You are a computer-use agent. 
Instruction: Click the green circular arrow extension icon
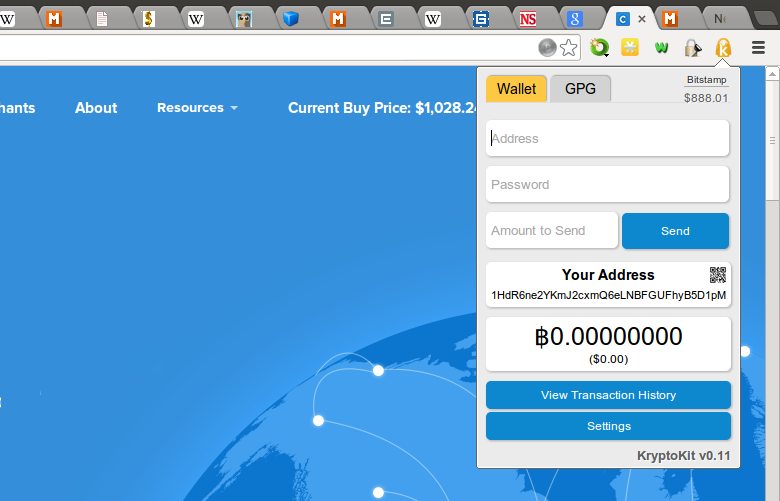point(599,48)
